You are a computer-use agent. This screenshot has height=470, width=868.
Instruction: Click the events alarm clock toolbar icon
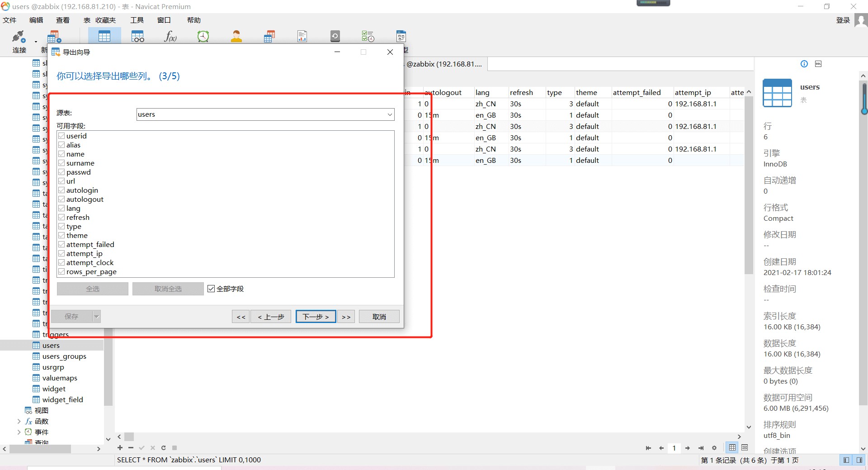(x=203, y=36)
